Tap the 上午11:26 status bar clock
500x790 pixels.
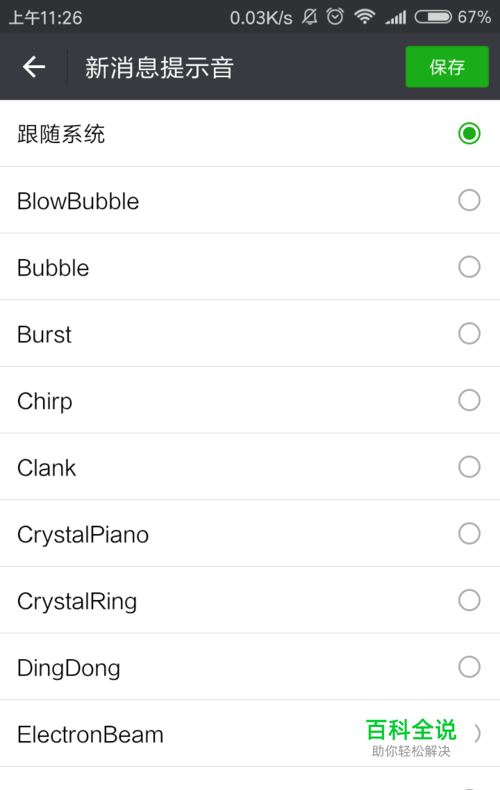(x=45, y=18)
